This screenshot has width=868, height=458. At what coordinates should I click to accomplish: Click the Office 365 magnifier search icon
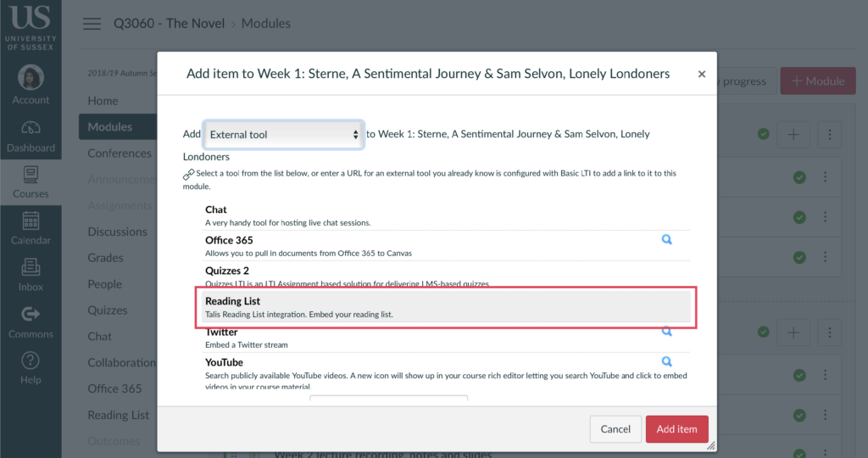(x=666, y=239)
